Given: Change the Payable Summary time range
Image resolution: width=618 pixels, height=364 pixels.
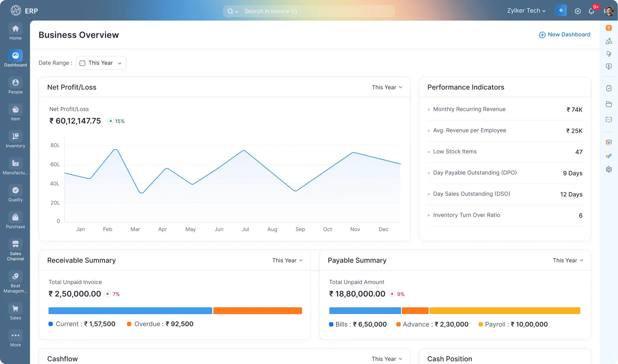Looking at the screenshot, I should [x=568, y=260].
